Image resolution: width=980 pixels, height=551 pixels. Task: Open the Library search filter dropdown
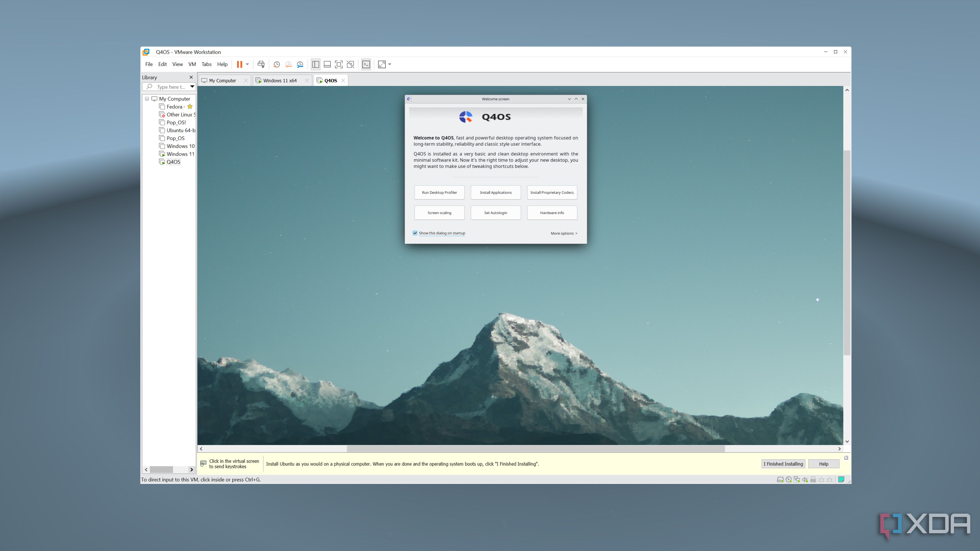(x=192, y=87)
